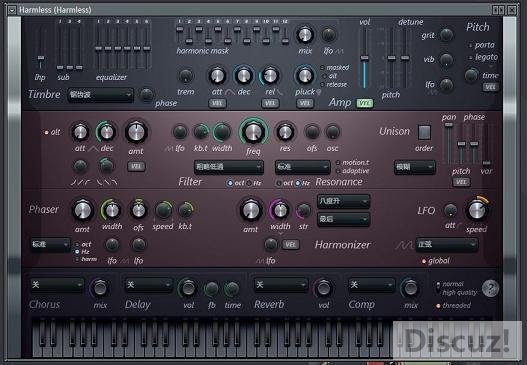Click the trem knob in Timbre
Viewport: 527px width, 365px height.
point(186,76)
